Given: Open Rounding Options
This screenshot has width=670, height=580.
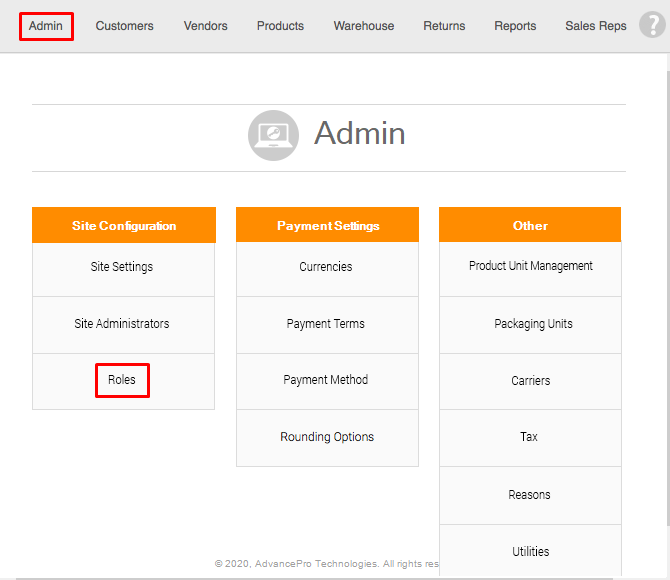Looking at the screenshot, I should (327, 437).
